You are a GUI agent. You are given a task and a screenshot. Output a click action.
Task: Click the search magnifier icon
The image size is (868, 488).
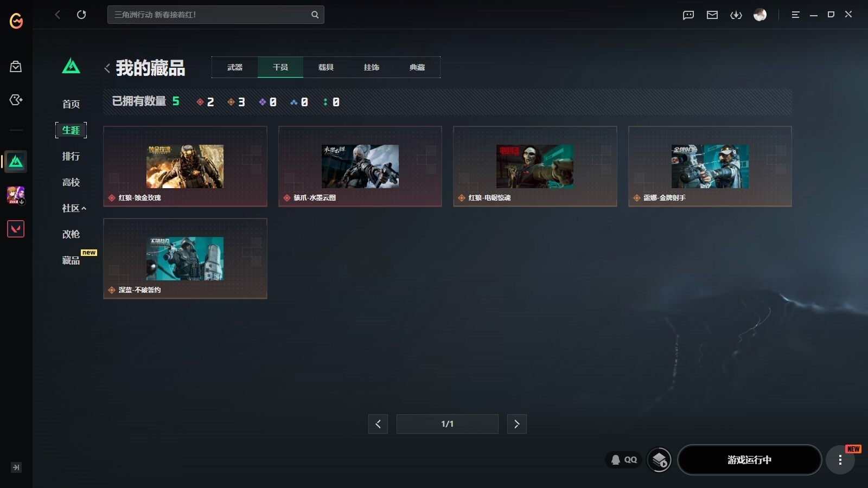pyautogui.click(x=315, y=15)
